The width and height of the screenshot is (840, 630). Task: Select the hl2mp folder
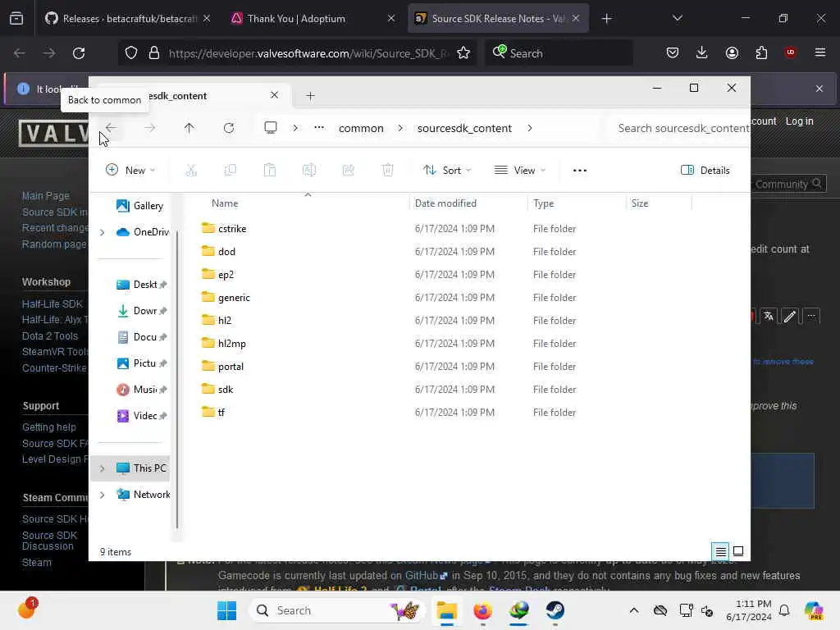(232, 344)
